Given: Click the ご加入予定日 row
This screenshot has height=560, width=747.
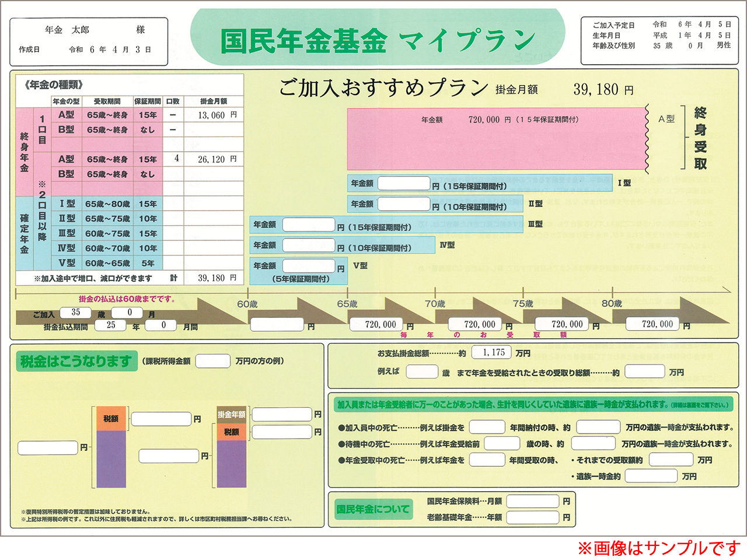Looking at the screenshot, I should (x=662, y=24).
